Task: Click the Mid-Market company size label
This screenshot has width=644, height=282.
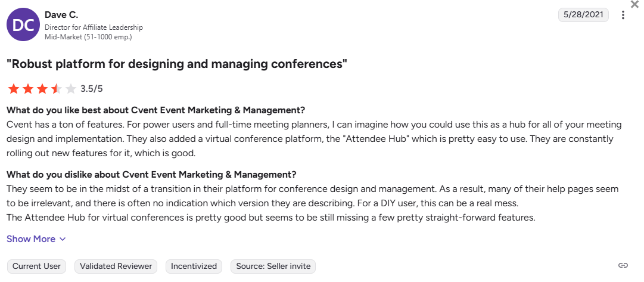Action: [x=88, y=37]
